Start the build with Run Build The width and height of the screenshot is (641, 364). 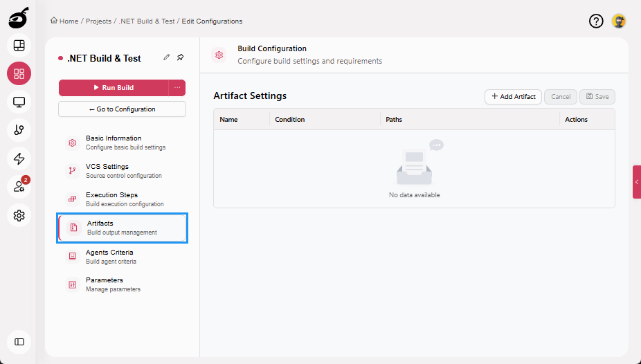tap(114, 87)
